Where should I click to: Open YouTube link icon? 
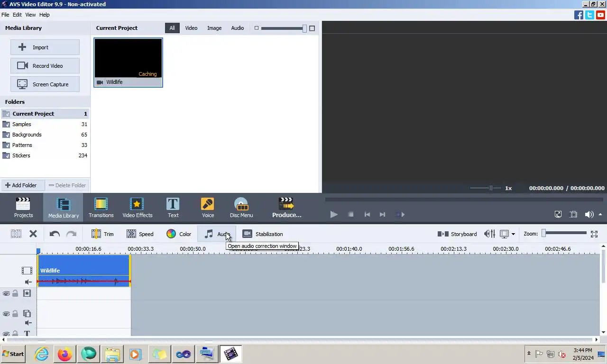(601, 15)
